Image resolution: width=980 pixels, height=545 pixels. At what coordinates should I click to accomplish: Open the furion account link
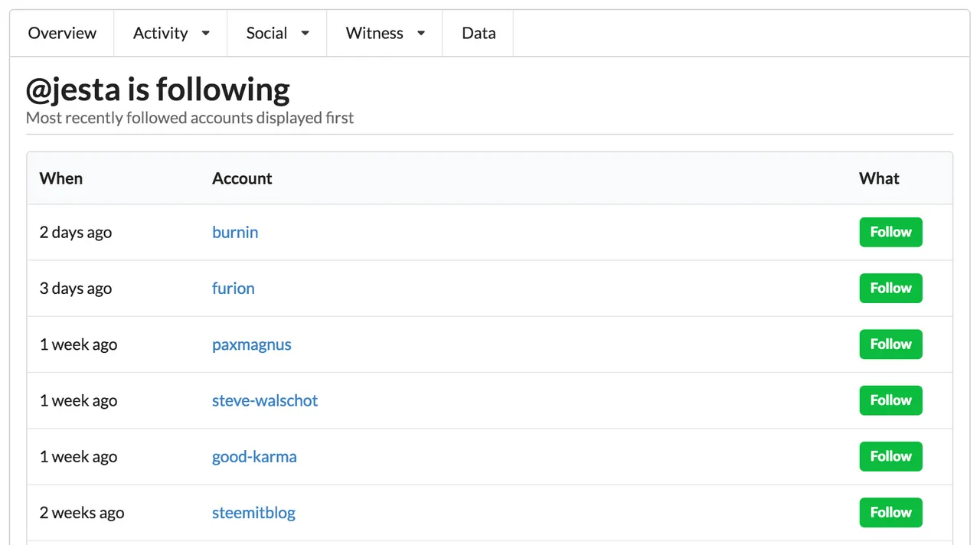(x=234, y=288)
